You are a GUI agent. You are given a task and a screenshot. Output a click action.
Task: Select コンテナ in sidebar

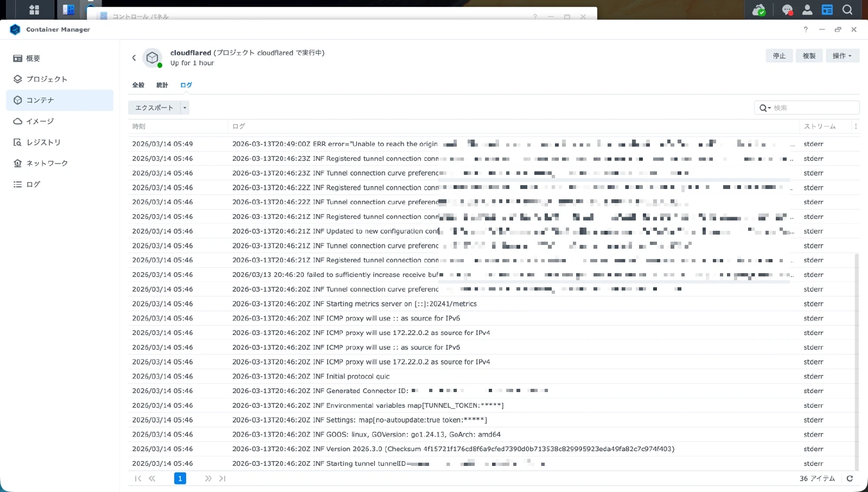[60, 100]
